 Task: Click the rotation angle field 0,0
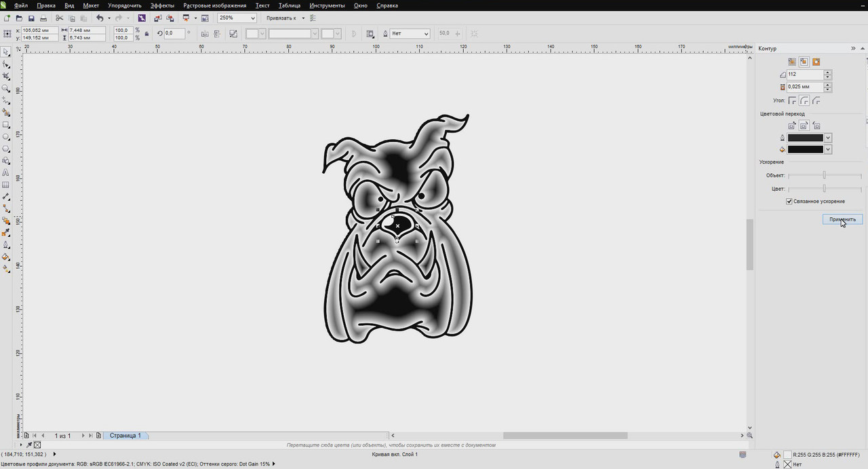[174, 33]
